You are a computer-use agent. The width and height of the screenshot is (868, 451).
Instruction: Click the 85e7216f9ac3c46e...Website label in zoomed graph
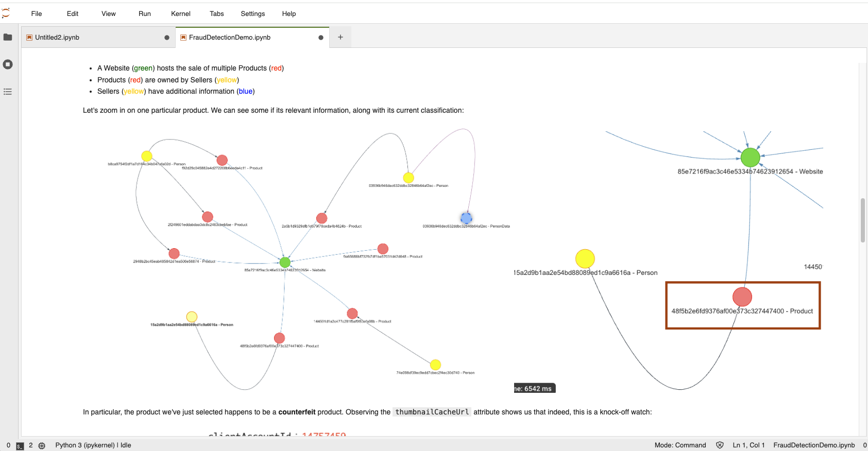750,171
